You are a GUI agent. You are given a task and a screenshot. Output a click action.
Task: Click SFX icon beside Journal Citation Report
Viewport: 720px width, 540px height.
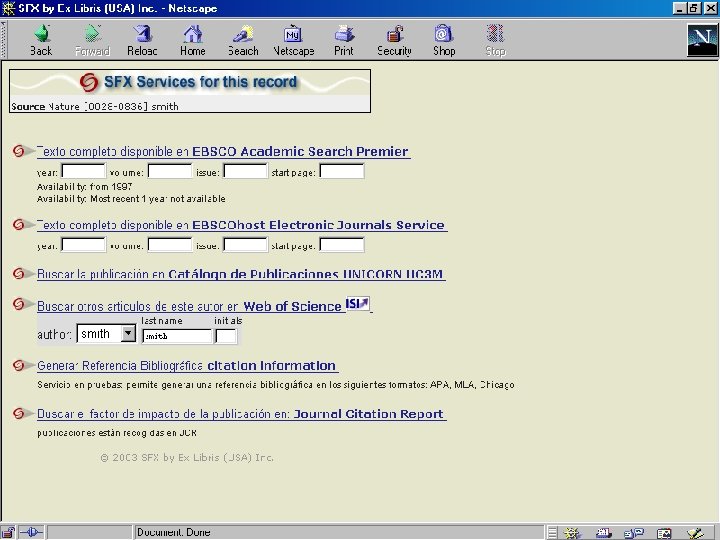click(19, 413)
